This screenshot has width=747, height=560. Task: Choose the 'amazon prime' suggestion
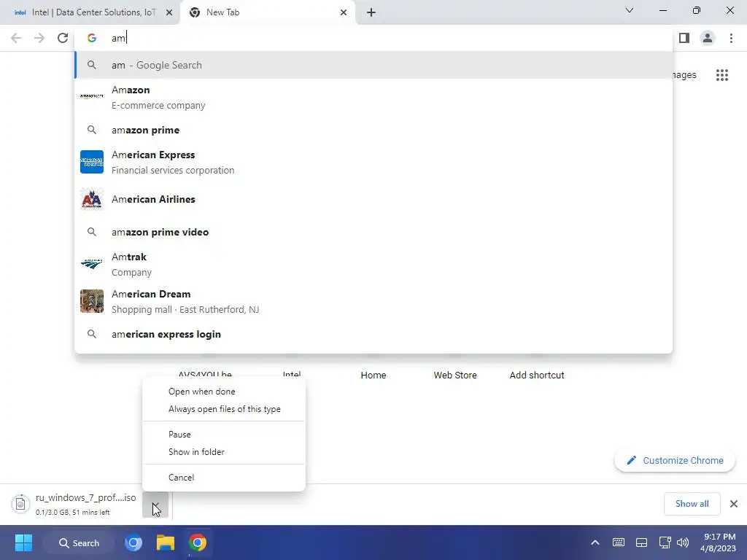[x=373, y=130]
